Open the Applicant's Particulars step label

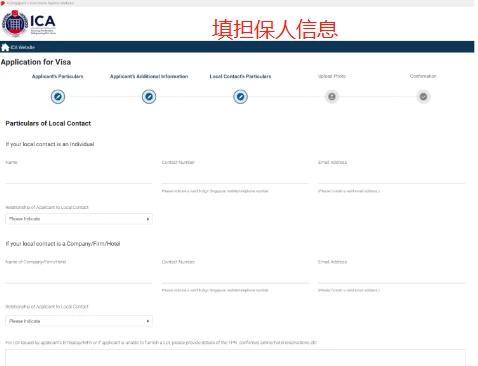(x=58, y=76)
